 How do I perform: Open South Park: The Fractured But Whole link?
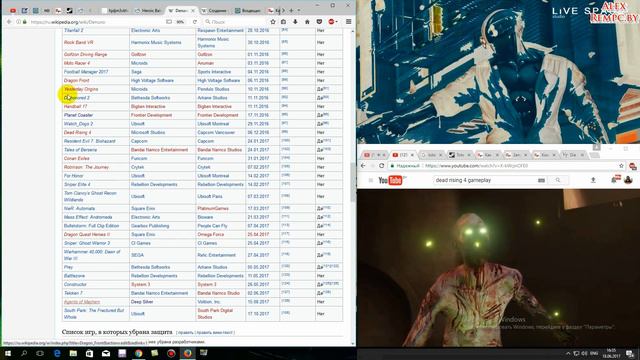click(93, 313)
